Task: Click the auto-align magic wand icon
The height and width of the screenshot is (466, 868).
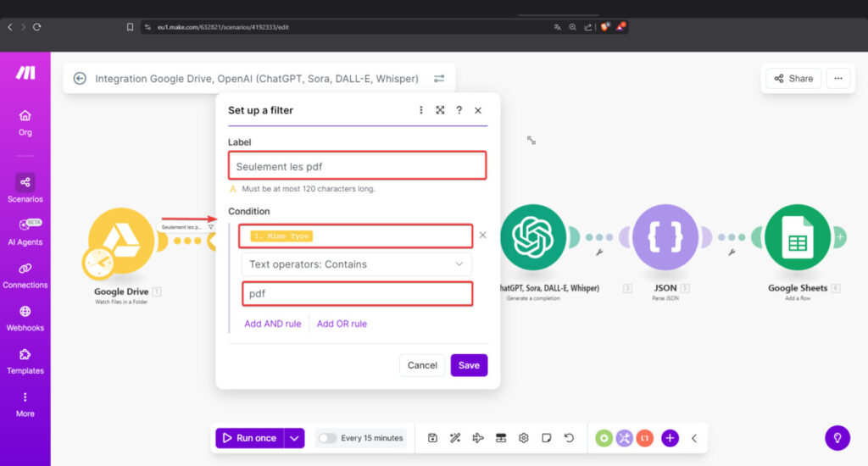Action: pyautogui.click(x=455, y=438)
